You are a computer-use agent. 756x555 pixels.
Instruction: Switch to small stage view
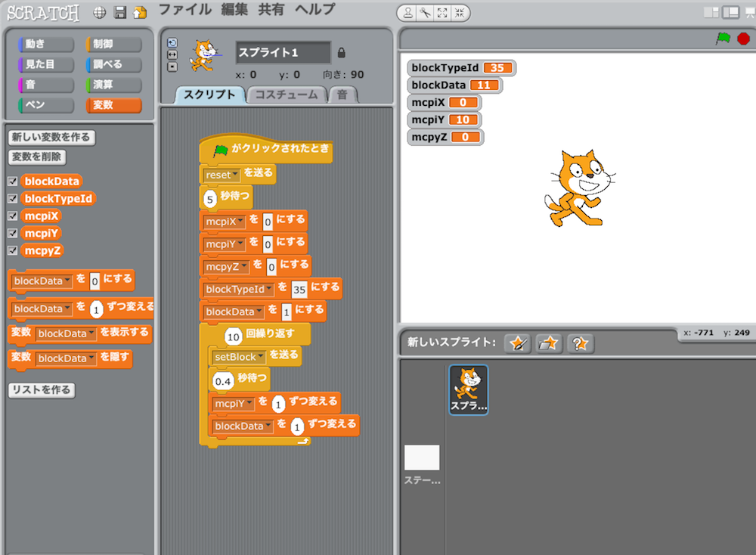[711, 12]
